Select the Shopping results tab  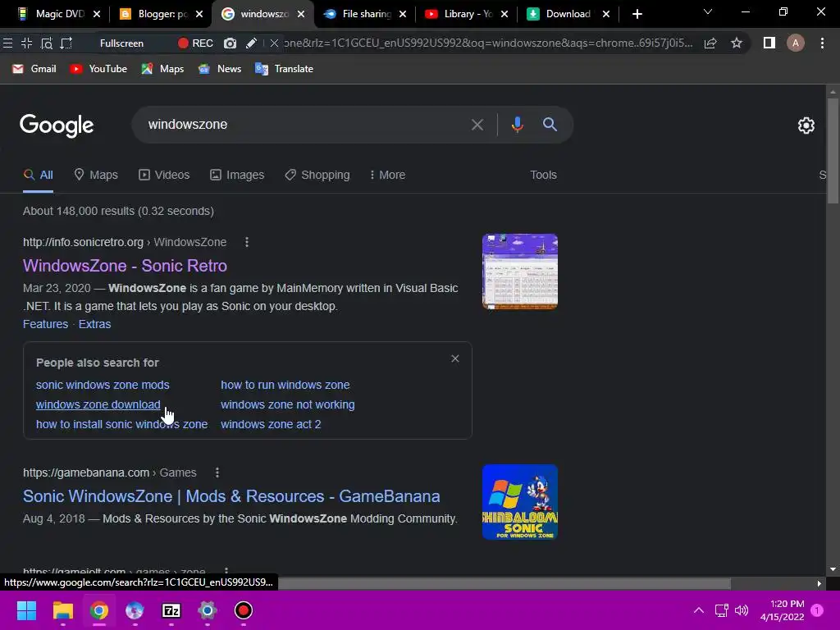coord(317,175)
